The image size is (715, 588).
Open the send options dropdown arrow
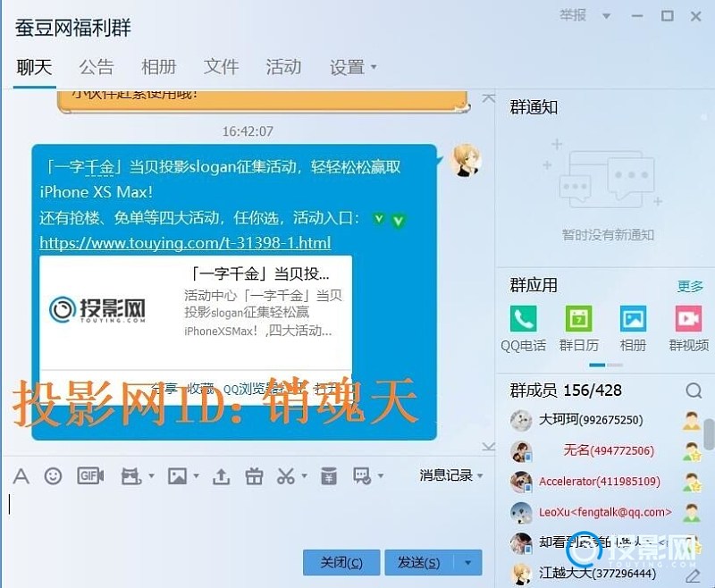[467, 562]
